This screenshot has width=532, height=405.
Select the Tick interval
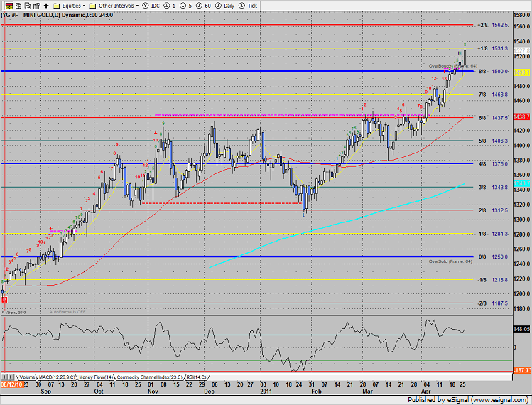(248, 6)
